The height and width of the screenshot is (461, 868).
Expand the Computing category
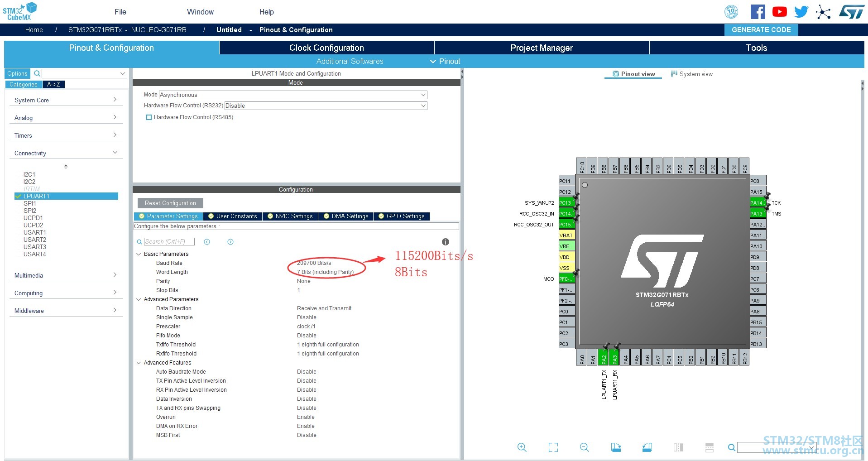pyautogui.click(x=66, y=293)
